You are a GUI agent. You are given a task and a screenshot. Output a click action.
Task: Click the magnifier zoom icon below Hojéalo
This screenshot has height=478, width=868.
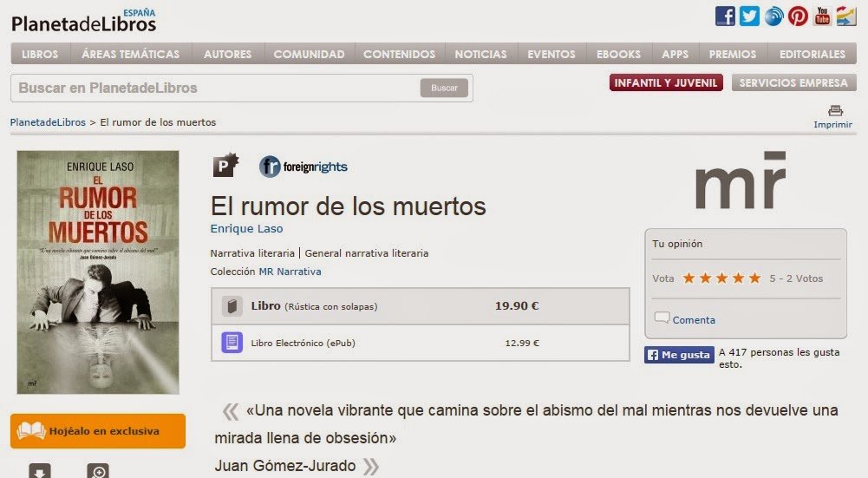(x=98, y=471)
